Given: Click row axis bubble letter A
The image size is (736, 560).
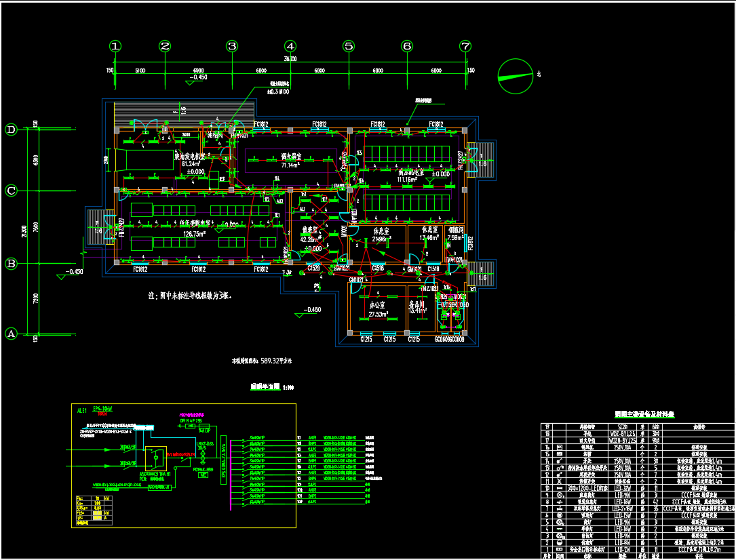Looking at the screenshot, I should point(11,334).
